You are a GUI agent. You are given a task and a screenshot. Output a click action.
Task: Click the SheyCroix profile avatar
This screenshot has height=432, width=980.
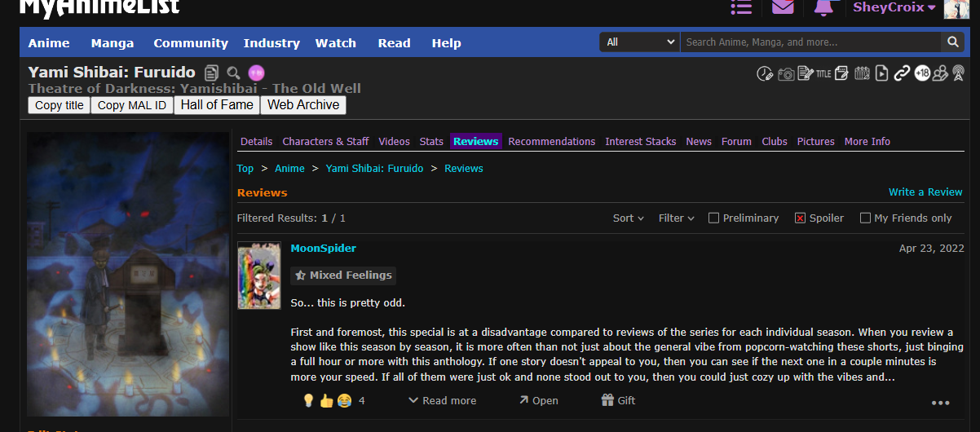[x=956, y=8]
